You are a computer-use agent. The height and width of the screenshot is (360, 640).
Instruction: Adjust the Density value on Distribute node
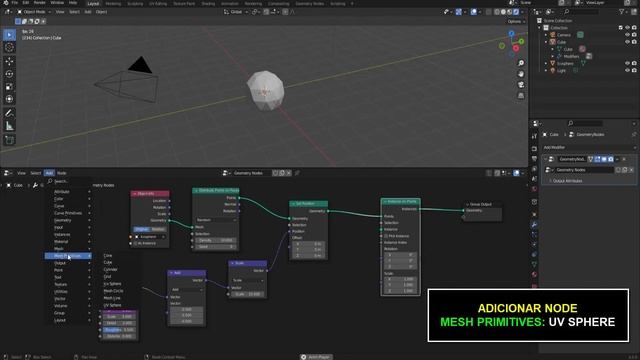[216, 240]
